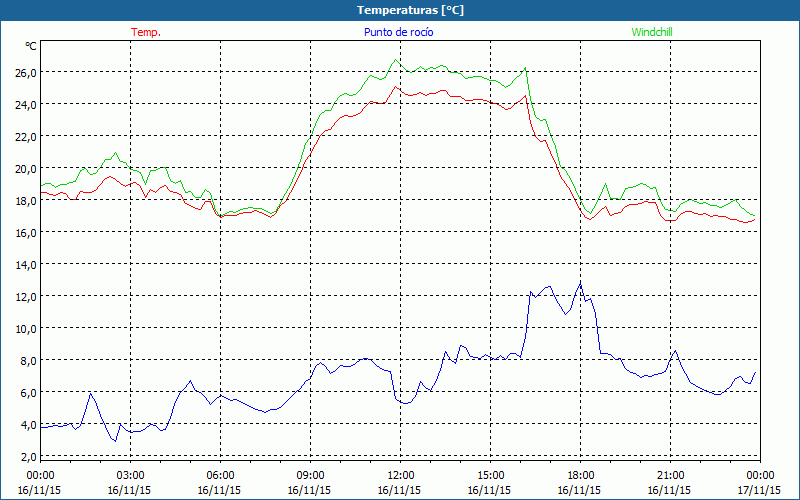Click the dew point peak near 18:00

[581, 283]
